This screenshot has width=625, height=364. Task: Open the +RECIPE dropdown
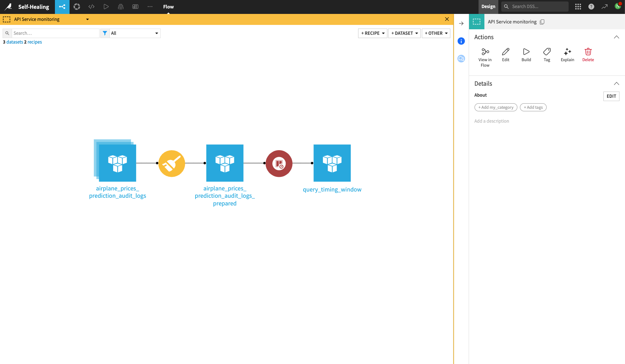tap(372, 33)
